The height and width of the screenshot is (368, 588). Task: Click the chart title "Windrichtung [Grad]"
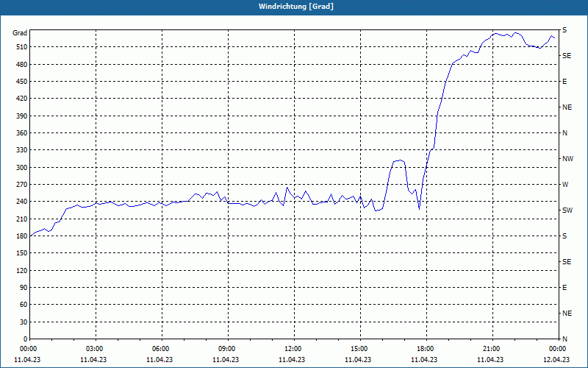[296, 7]
